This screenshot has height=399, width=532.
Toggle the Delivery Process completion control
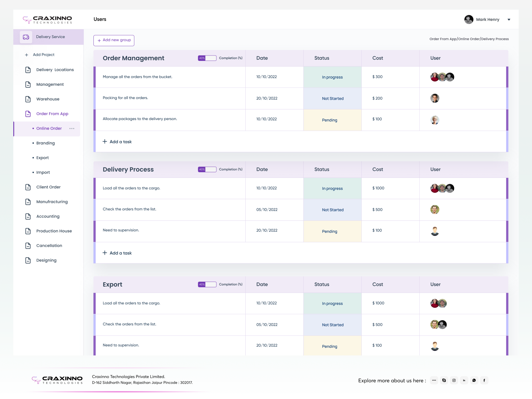(x=207, y=169)
